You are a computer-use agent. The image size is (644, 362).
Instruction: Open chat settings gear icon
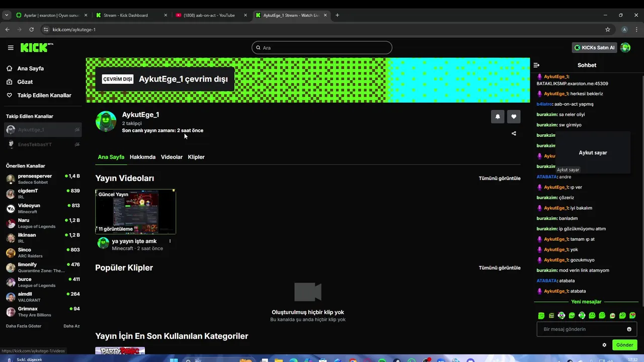(x=604, y=345)
